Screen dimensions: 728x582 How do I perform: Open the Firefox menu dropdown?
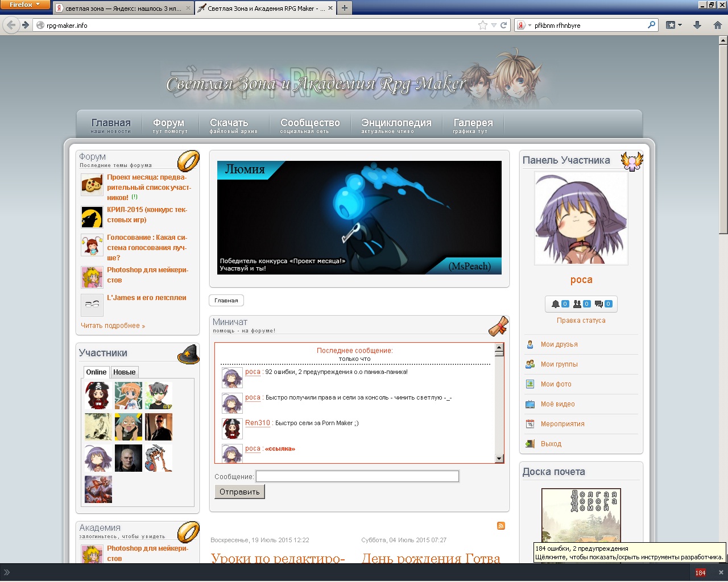point(25,5)
